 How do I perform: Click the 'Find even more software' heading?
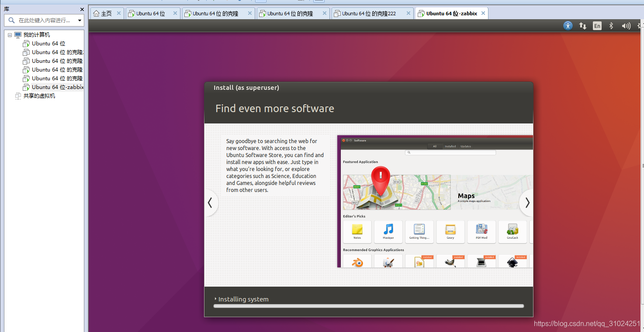275,109
